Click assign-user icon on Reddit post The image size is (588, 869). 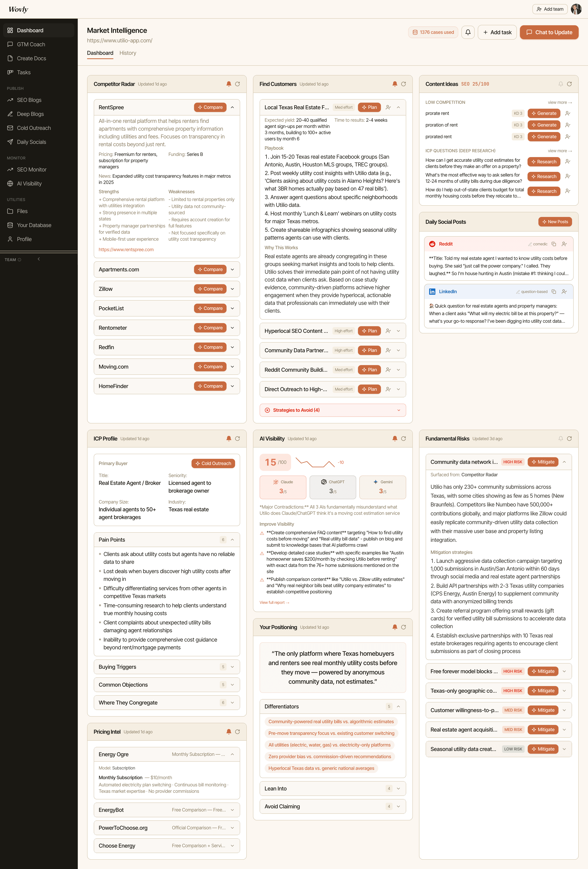coord(564,244)
